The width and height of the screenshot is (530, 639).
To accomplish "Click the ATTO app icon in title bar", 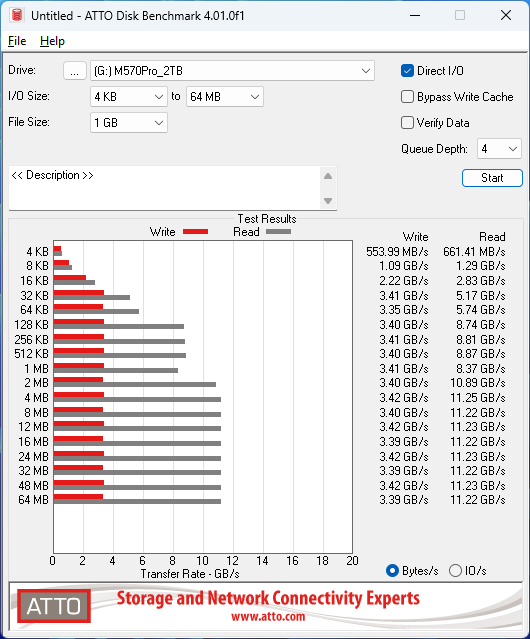I will click(17, 15).
